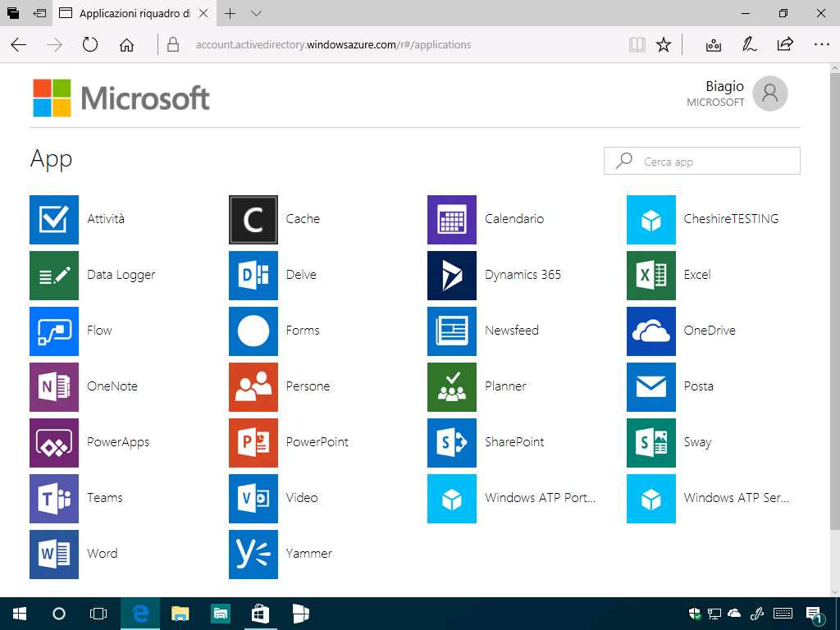
Task: Launch the OneDrive cloud icon
Action: click(x=651, y=331)
